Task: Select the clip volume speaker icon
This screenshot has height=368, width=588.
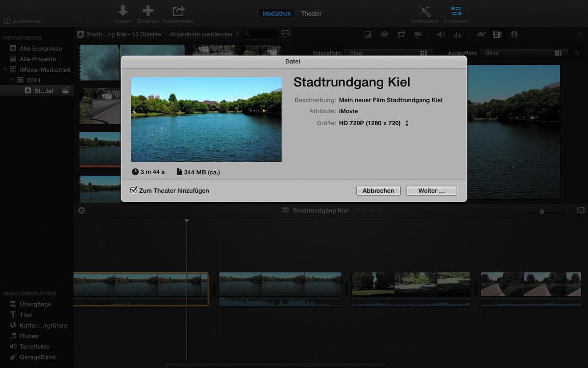Action: (441, 34)
